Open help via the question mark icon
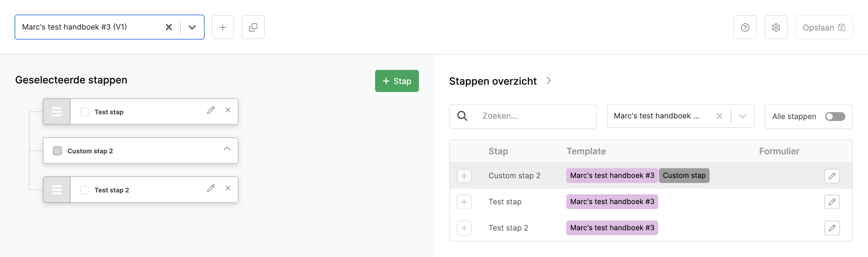868x257 pixels. point(745,27)
